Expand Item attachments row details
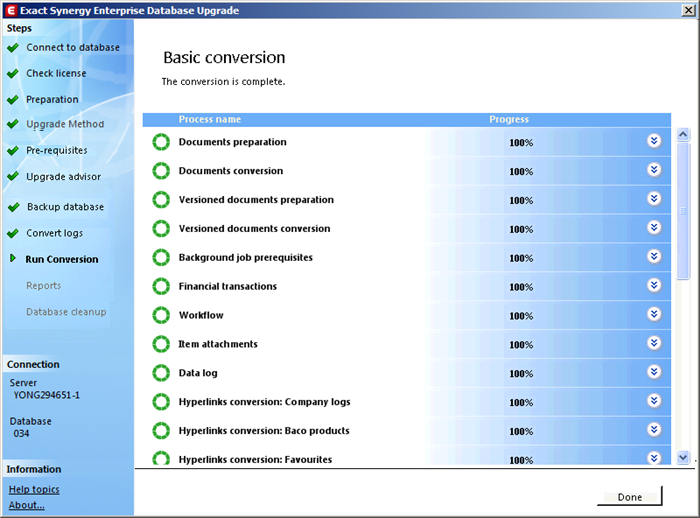Screen dimensions: 700x518 [654, 343]
